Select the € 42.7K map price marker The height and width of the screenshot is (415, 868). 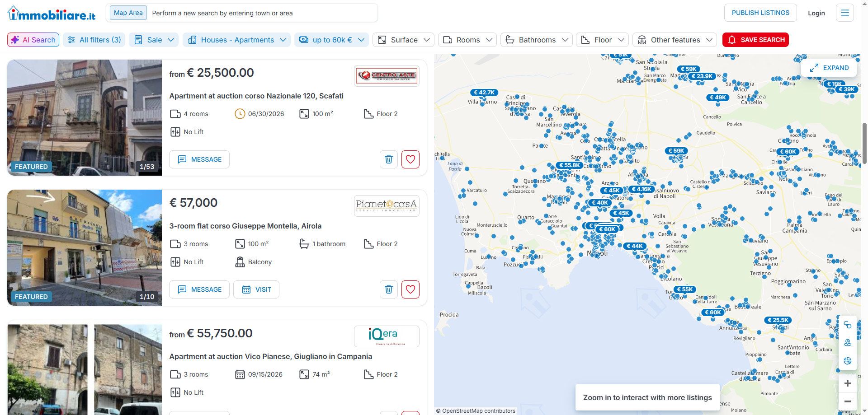[484, 93]
